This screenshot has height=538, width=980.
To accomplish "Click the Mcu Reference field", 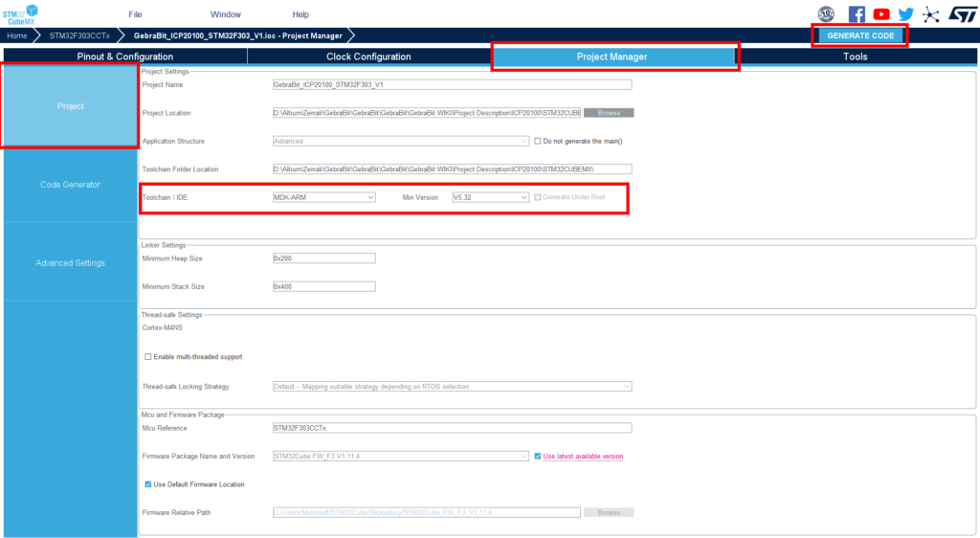I will 452,428.
